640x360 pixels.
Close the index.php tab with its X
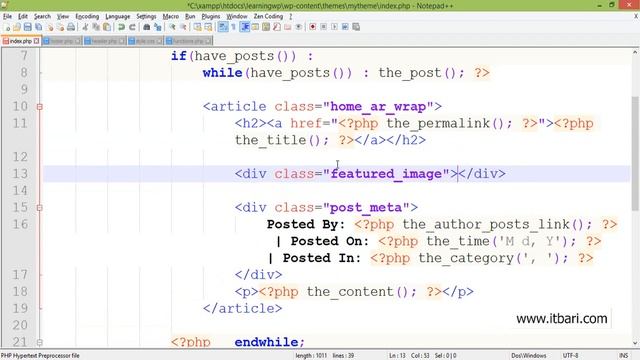36,41
